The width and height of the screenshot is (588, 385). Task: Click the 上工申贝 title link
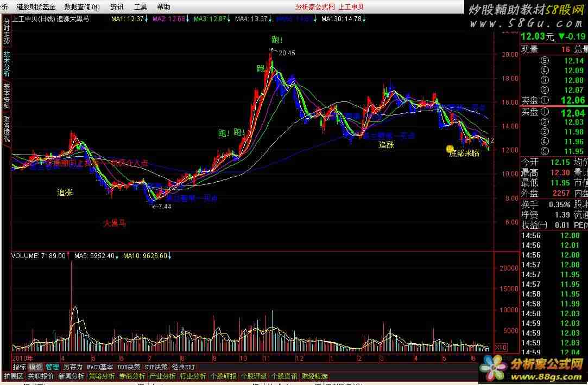click(x=351, y=7)
